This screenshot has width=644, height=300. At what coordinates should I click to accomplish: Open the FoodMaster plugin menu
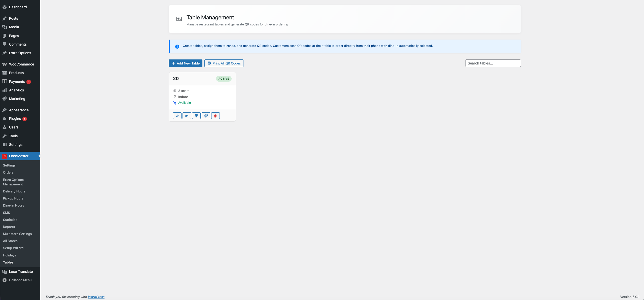(x=19, y=156)
